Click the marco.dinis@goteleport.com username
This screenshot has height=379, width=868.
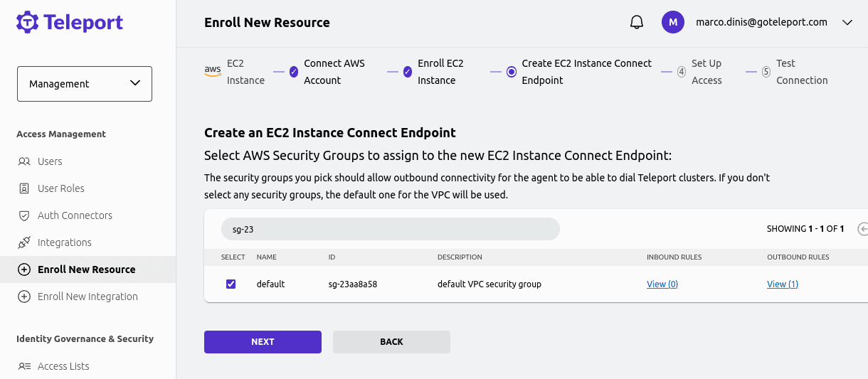[761, 22]
